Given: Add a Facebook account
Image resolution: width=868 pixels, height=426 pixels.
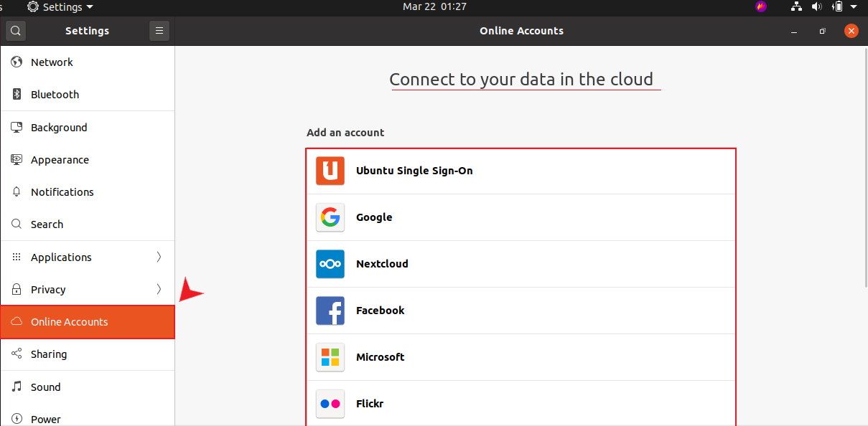Looking at the screenshot, I should (521, 311).
